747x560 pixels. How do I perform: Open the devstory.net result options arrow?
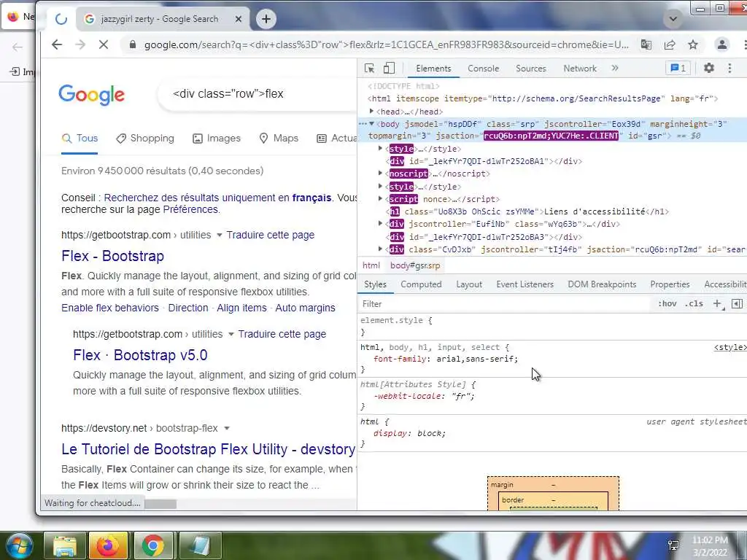point(227,429)
